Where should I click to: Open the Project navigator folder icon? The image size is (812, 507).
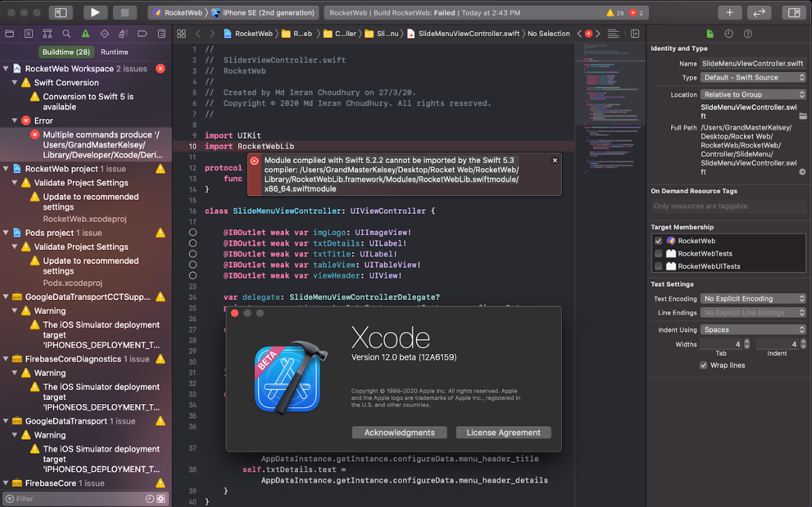click(9, 34)
